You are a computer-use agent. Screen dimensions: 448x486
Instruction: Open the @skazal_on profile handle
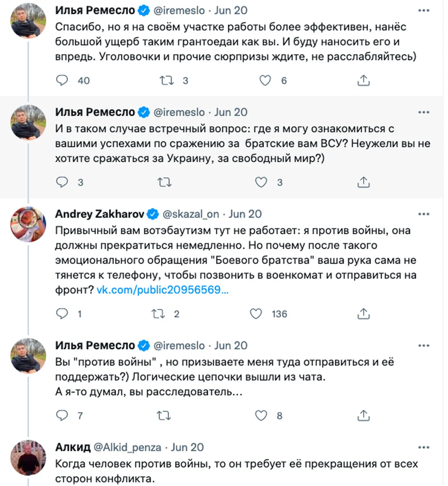point(191,214)
